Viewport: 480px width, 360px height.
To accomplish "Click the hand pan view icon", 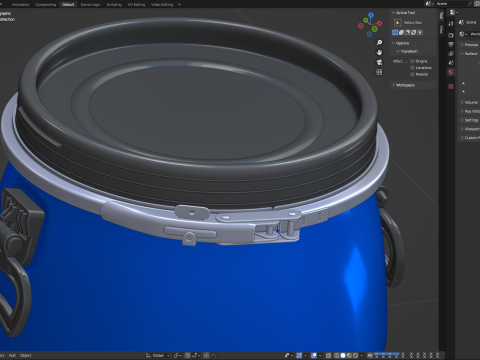I will (379, 52).
